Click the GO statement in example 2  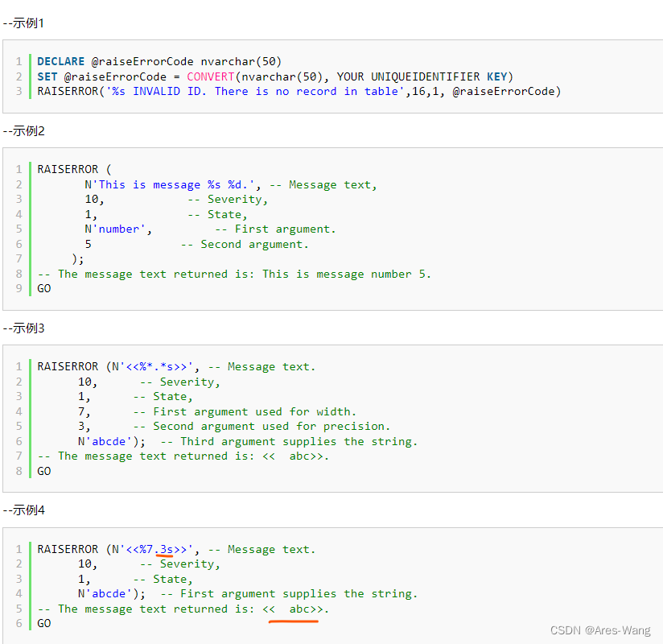44,288
